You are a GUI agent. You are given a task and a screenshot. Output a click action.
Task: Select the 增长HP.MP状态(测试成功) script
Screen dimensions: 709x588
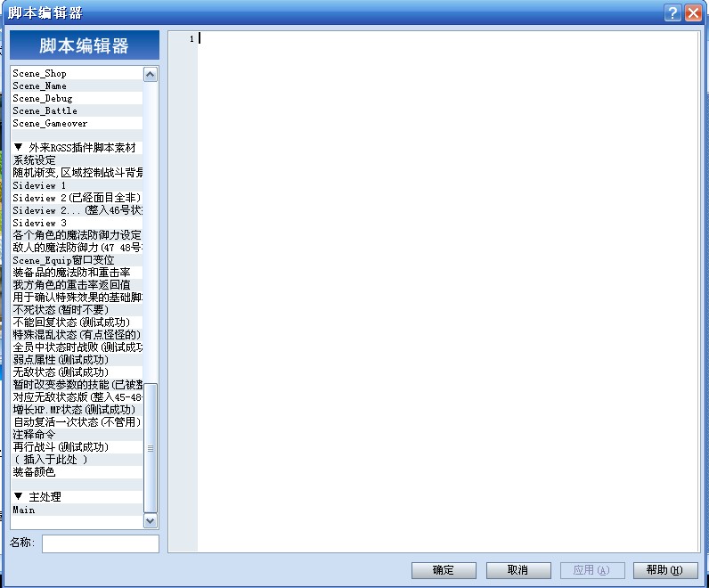pyautogui.click(x=77, y=410)
